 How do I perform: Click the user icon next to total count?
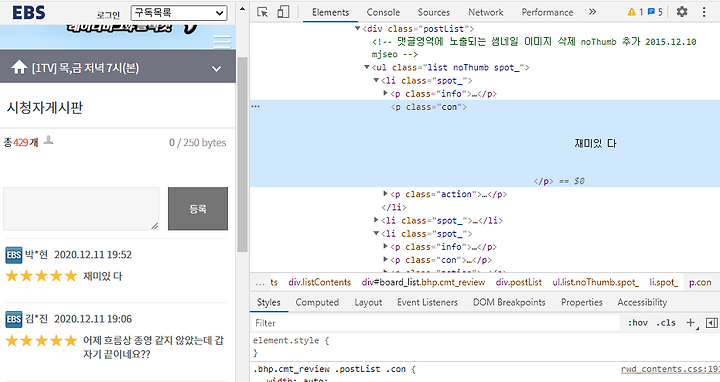coord(48,140)
